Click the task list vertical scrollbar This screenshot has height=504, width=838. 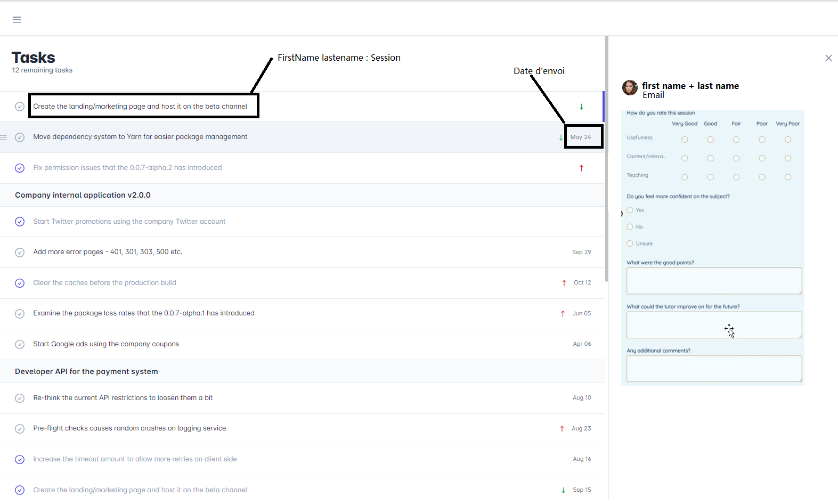(606, 160)
